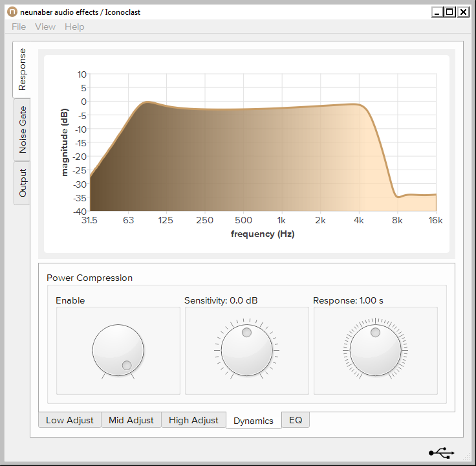
Task: Toggle the Power Compression Enable knob
Action: click(x=118, y=350)
